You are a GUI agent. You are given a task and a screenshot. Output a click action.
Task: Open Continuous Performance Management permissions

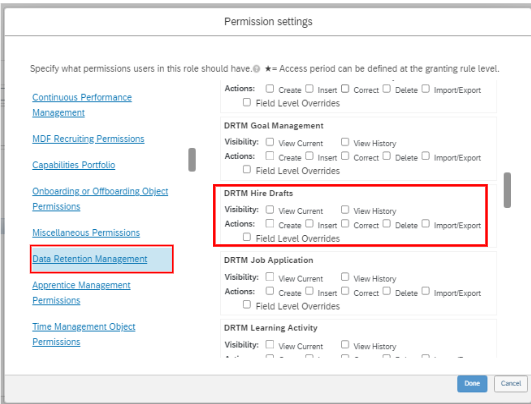[x=82, y=105]
